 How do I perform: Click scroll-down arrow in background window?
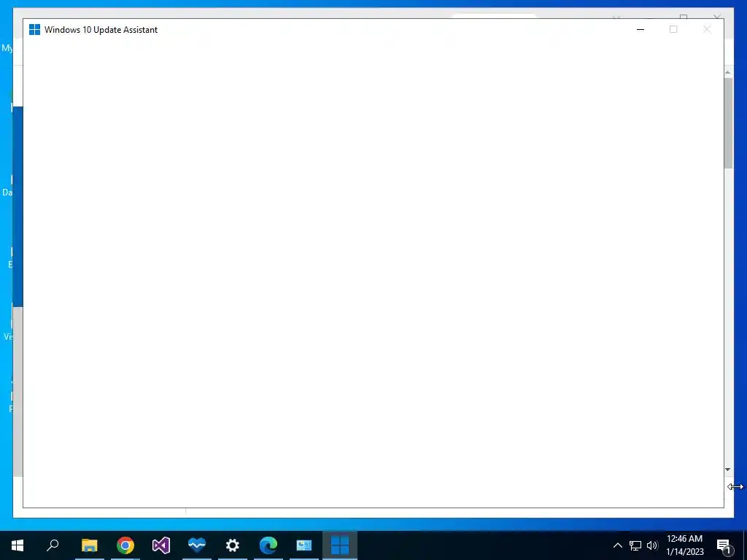coord(727,470)
